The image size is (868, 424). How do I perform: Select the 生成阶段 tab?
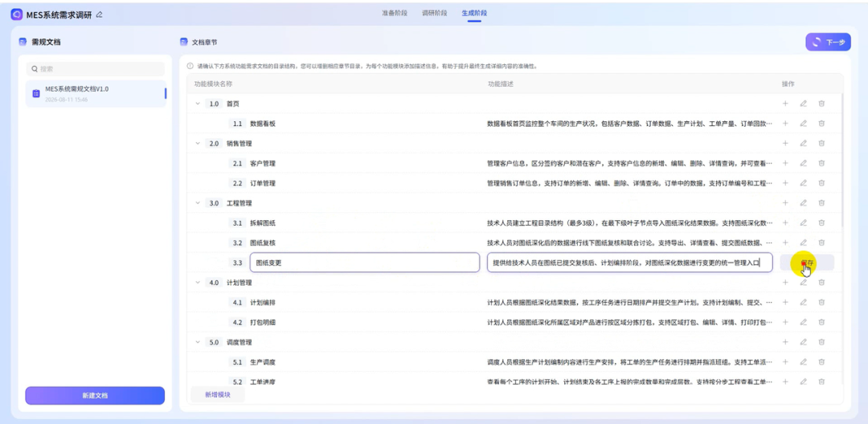[x=474, y=13]
